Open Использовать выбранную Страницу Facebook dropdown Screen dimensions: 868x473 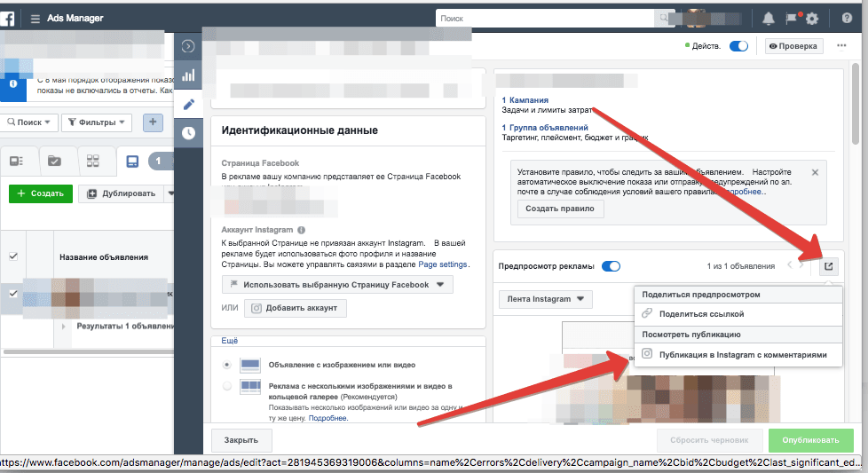(337, 284)
